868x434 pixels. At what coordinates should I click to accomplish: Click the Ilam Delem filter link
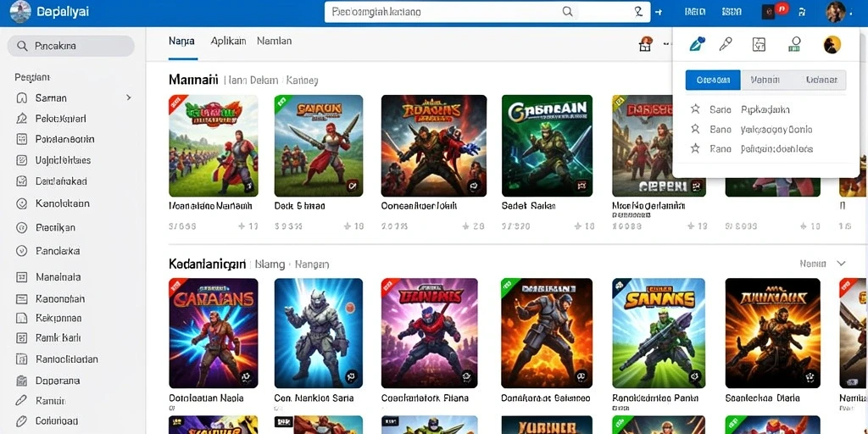pyautogui.click(x=253, y=81)
